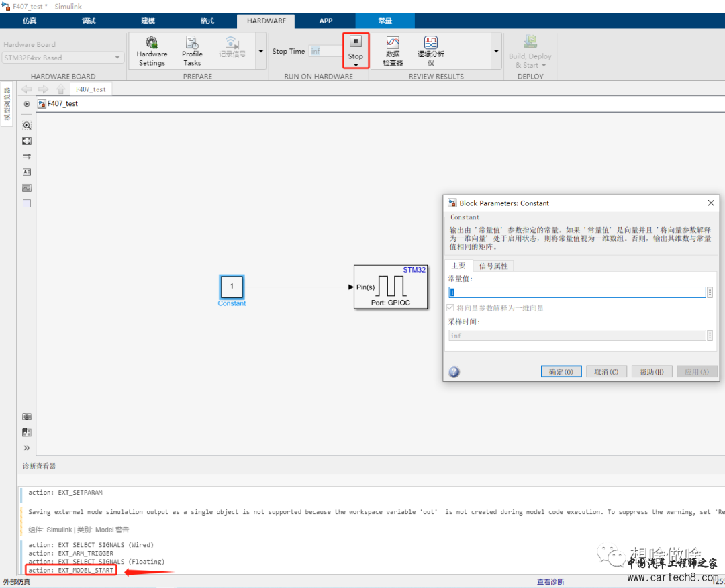Close the Block Parameters dialog
725x588 pixels.
tap(711, 203)
